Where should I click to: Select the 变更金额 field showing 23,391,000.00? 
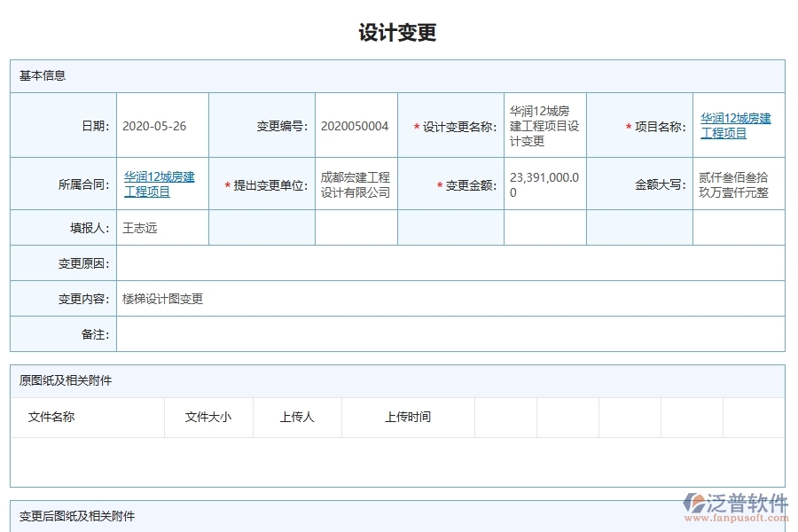pos(543,183)
